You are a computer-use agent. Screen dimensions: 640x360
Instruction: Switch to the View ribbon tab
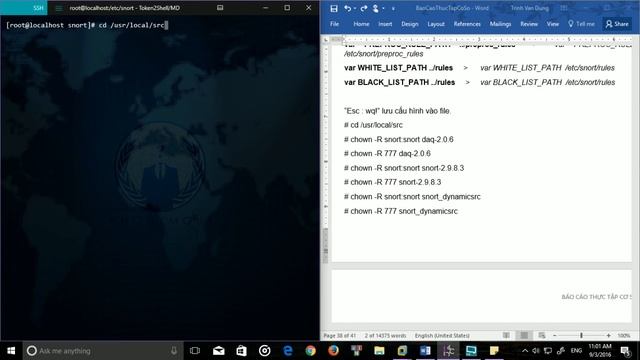click(x=553, y=24)
